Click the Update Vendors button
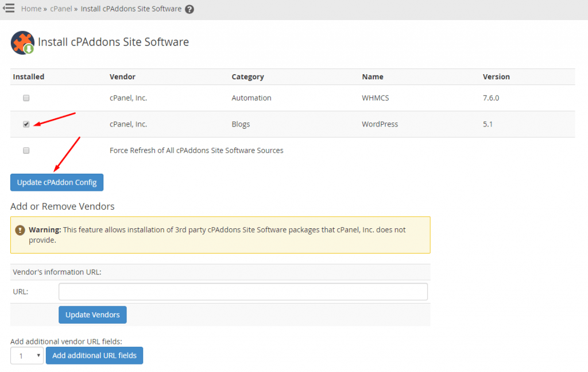This screenshot has width=588, height=372. click(92, 315)
